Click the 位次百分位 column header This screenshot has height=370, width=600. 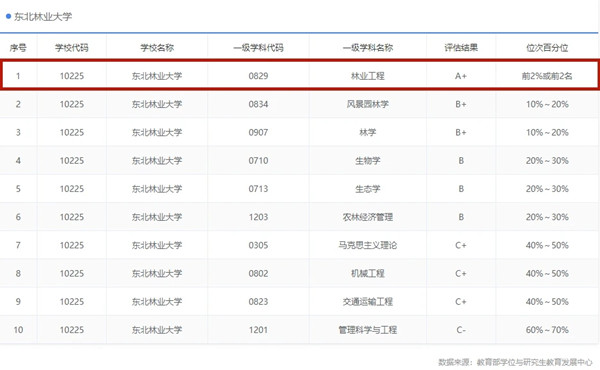(547, 48)
